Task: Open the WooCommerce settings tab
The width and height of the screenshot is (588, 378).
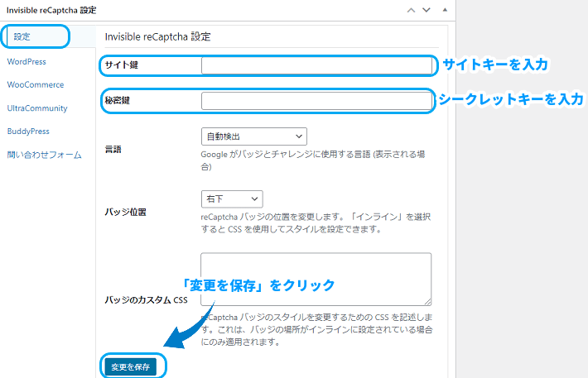Action: [x=36, y=84]
